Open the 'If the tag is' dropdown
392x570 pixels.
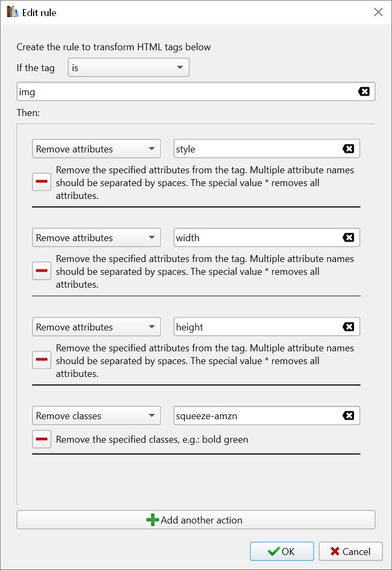128,68
